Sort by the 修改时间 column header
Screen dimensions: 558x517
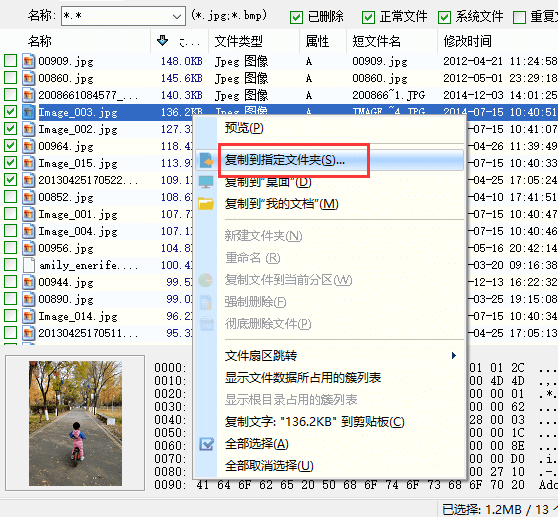(467, 41)
